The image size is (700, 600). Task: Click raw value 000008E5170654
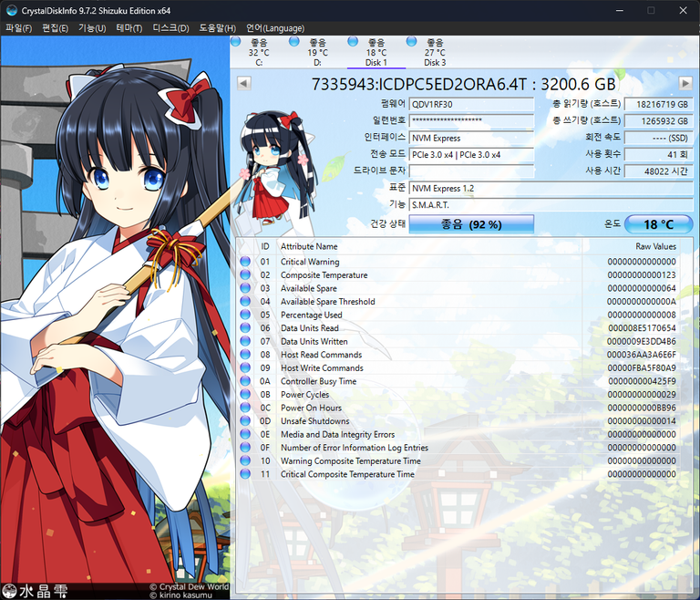pyautogui.click(x=642, y=328)
